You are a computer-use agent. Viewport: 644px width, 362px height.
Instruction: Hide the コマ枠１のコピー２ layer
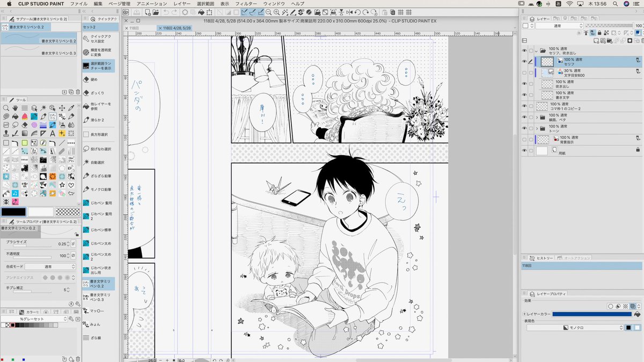(x=524, y=106)
